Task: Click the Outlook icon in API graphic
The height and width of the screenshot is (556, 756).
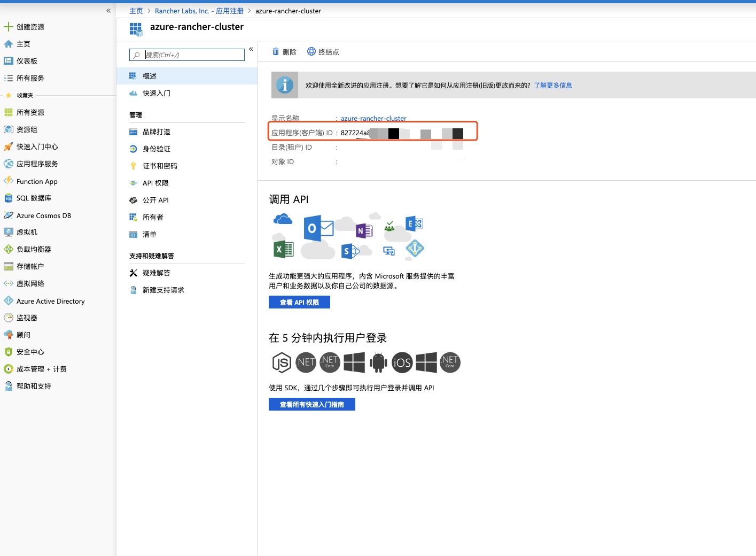Action: tap(318, 228)
